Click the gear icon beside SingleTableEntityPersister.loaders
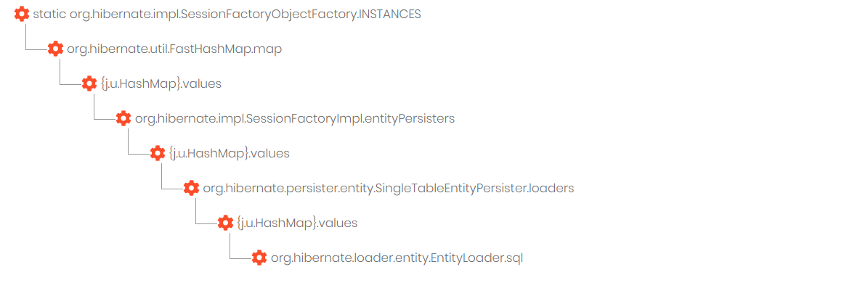 pyautogui.click(x=191, y=188)
